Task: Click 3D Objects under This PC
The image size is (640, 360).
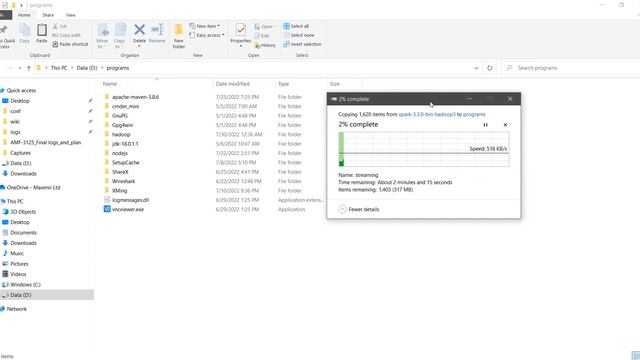Action: 23,212
